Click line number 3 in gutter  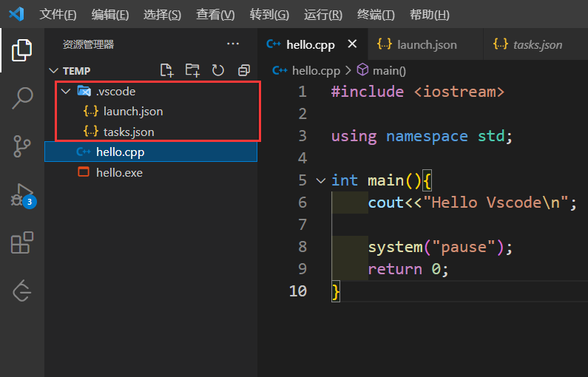(303, 136)
